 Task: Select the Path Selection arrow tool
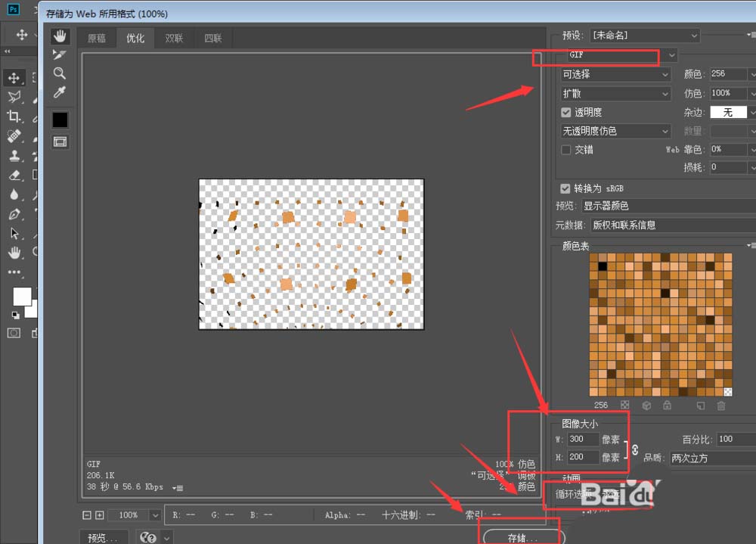point(14,233)
